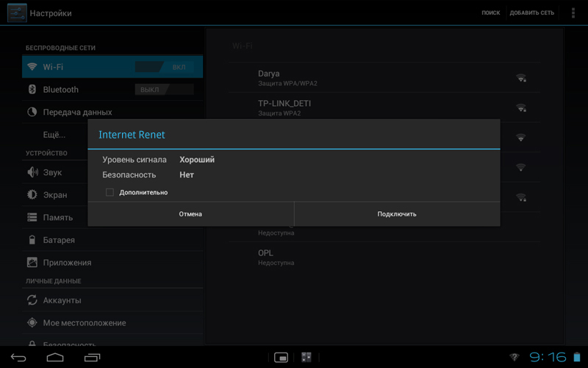Click the Darya signal strength icon

click(x=521, y=78)
